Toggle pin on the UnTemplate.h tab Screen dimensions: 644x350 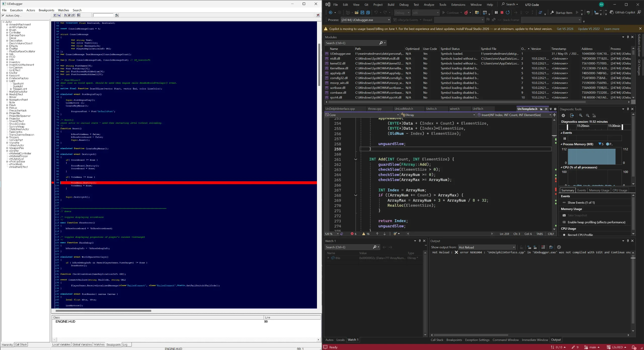click(541, 109)
